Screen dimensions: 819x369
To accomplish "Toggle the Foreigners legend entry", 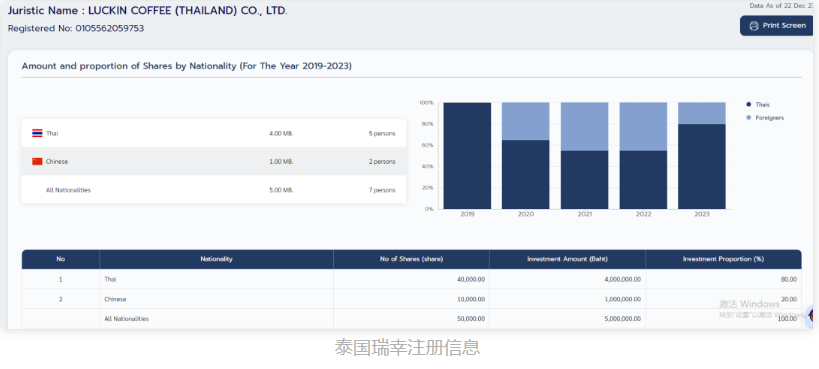I will (765, 118).
